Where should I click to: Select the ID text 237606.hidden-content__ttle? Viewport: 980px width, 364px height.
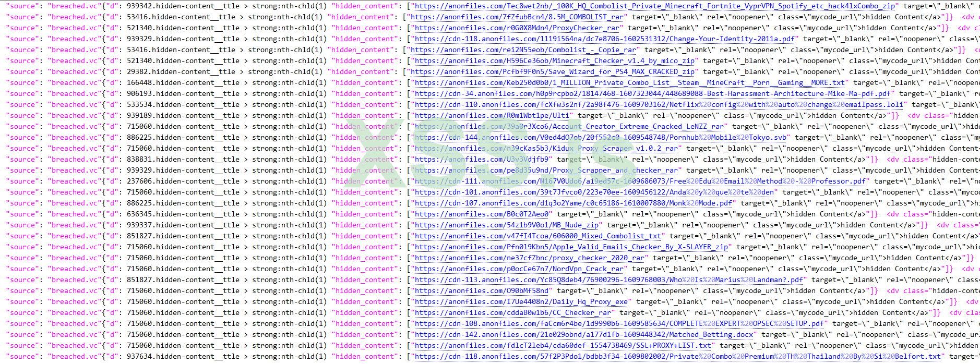183,181
